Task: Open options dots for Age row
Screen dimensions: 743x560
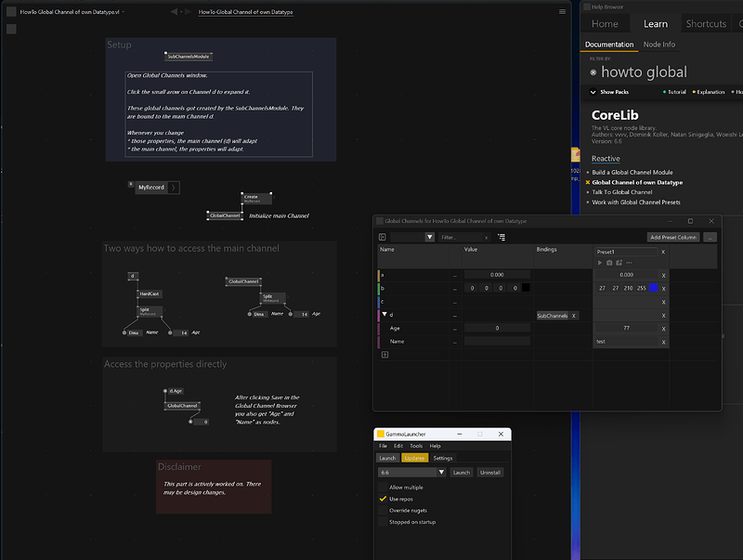Action: tap(455, 329)
